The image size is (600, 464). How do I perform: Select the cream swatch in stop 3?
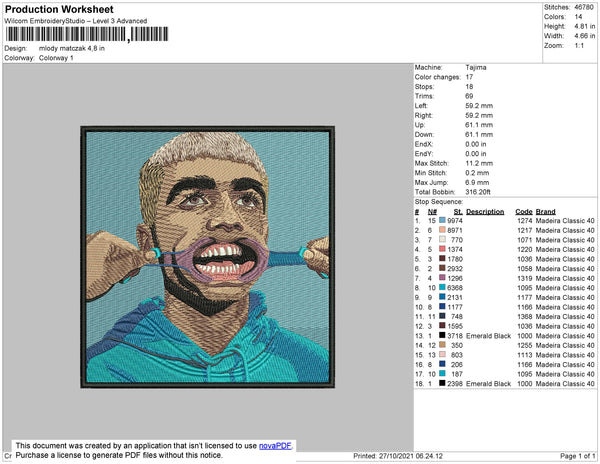(442, 239)
